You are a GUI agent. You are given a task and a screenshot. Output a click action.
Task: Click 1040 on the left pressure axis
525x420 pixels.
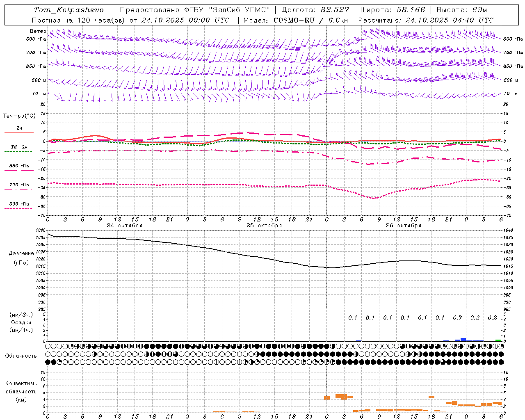(40, 231)
